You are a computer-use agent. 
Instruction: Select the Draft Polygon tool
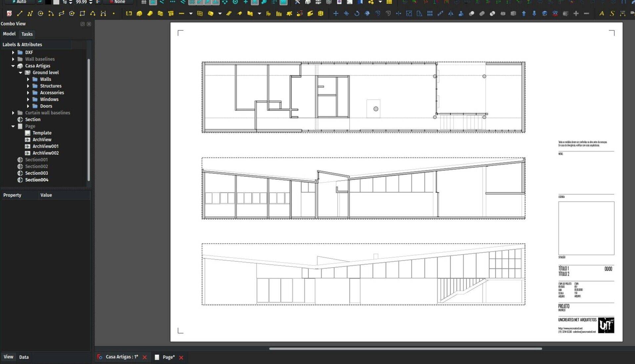coord(72,14)
